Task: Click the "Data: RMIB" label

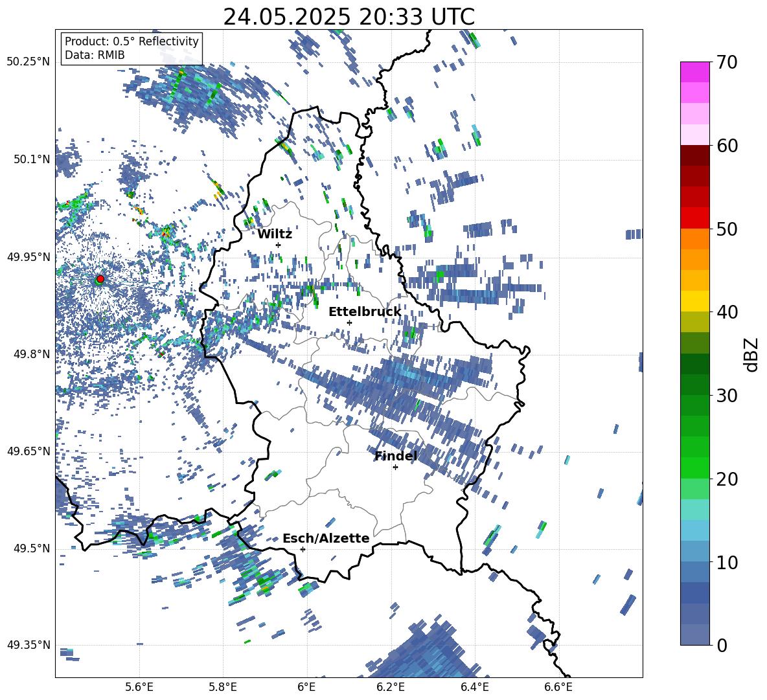Action: point(95,55)
